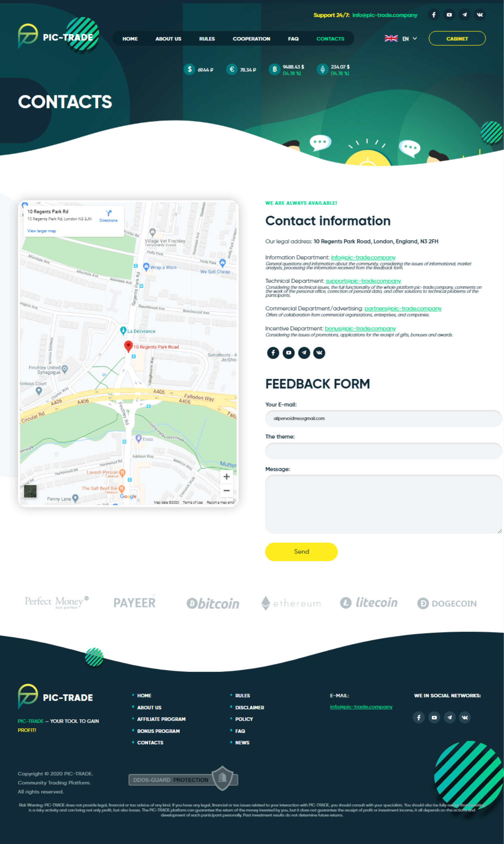Focus the theme input field
The width and height of the screenshot is (504, 844).
tap(384, 451)
